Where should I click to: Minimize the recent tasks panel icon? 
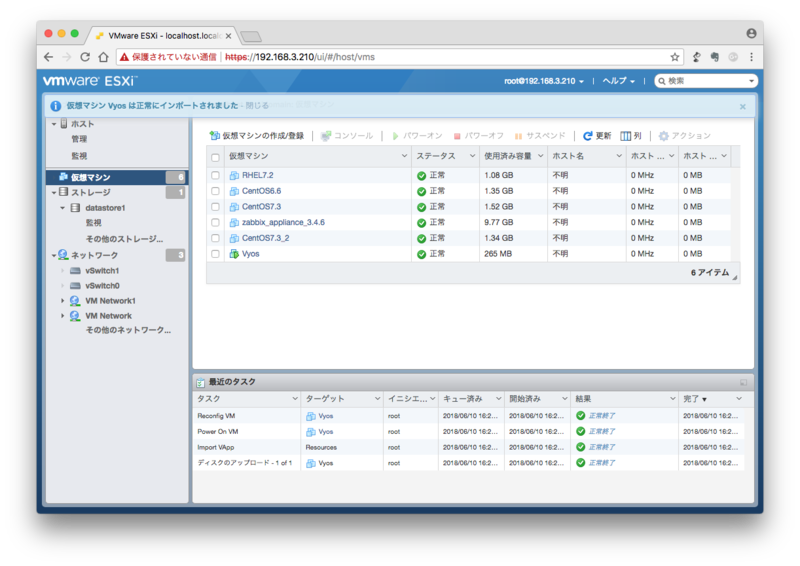point(743,382)
